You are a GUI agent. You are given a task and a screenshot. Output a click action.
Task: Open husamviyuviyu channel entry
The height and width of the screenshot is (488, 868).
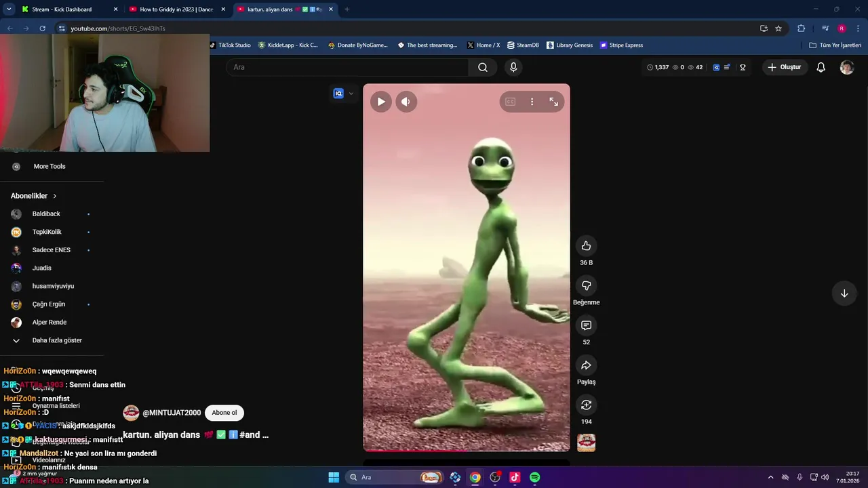[x=52, y=286]
